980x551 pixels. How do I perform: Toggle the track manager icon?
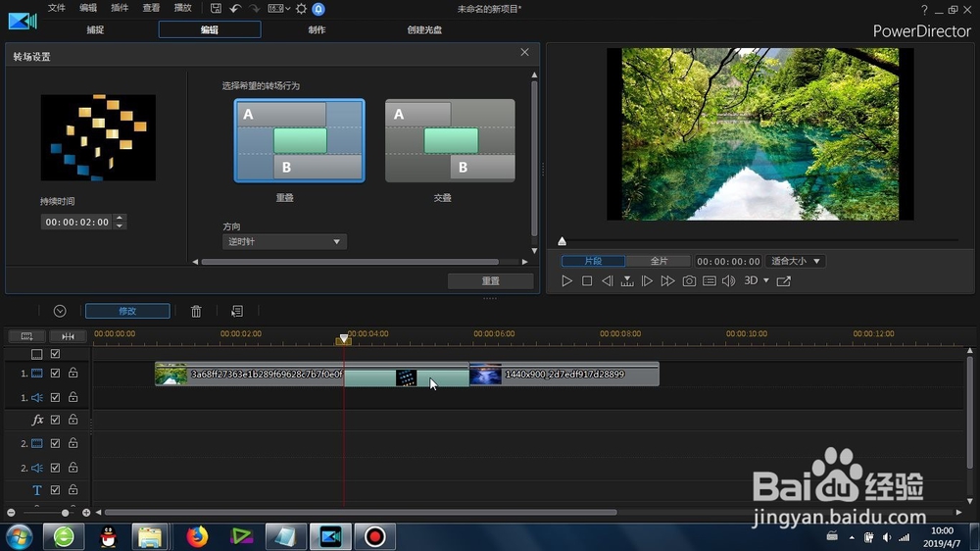[26, 336]
